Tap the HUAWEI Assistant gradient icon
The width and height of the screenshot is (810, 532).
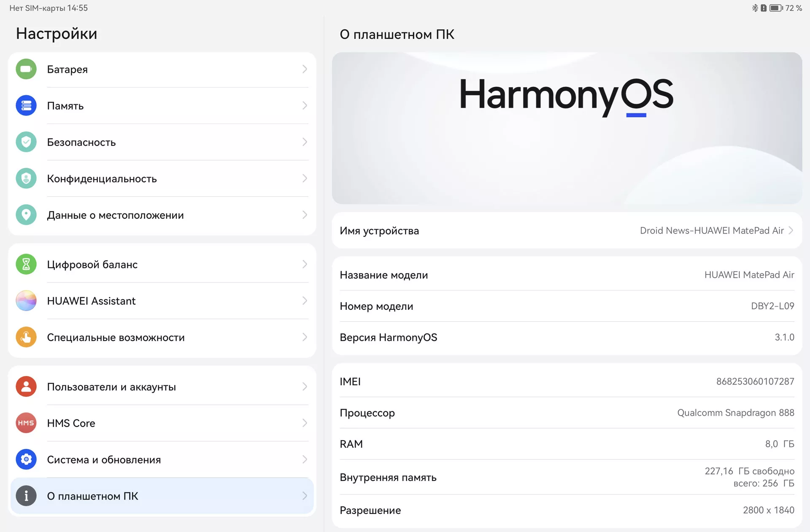pos(26,301)
